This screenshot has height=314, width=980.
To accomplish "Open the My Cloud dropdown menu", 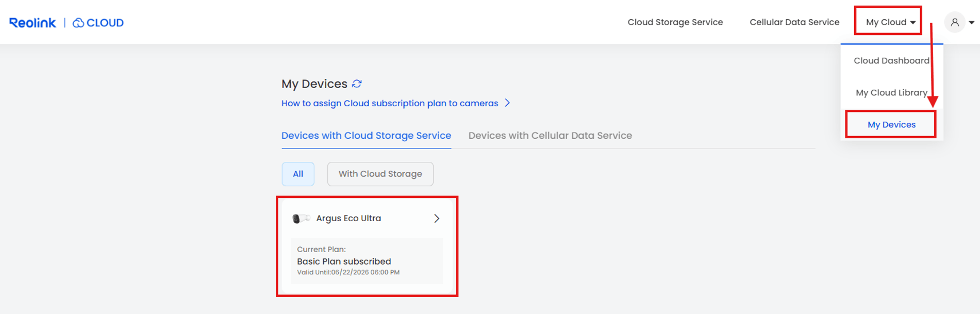I will pyautogui.click(x=890, y=22).
